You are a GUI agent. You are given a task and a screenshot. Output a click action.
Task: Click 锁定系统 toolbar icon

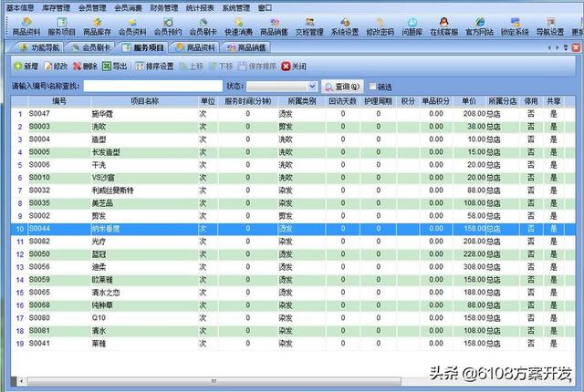point(515,26)
